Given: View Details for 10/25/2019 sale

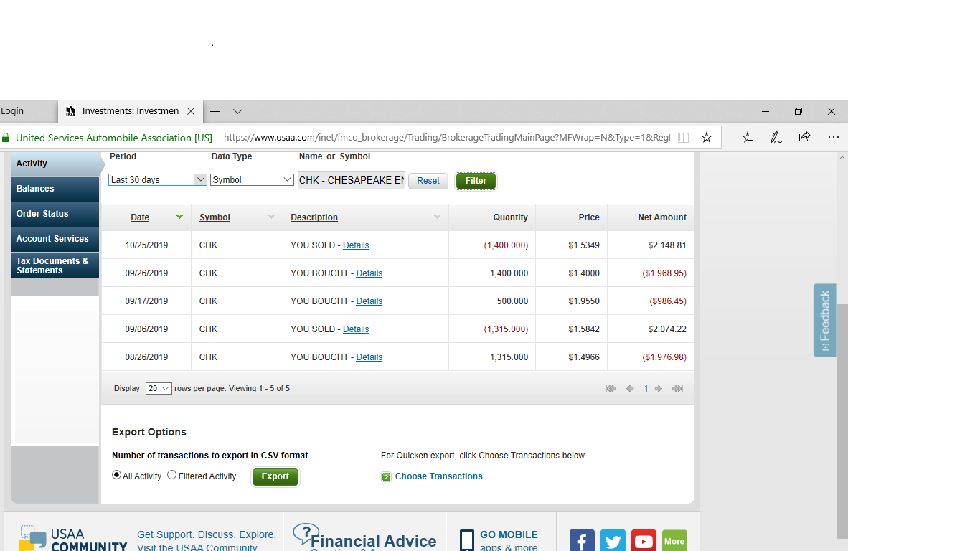Looking at the screenshot, I should [x=356, y=245].
